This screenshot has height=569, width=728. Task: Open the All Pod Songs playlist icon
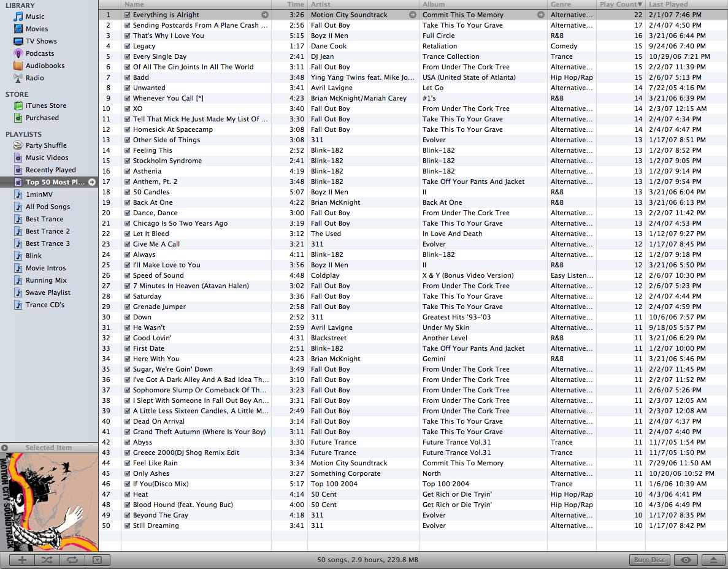[18, 207]
